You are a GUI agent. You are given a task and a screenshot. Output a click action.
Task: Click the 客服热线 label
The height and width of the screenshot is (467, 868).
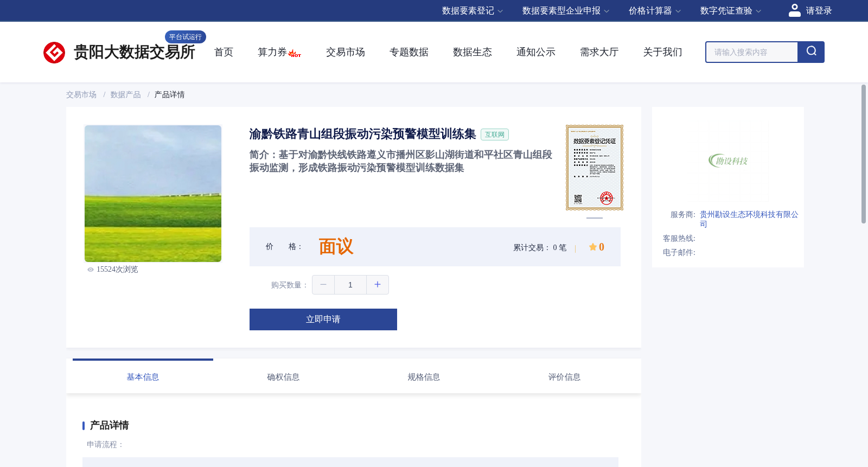coord(679,239)
